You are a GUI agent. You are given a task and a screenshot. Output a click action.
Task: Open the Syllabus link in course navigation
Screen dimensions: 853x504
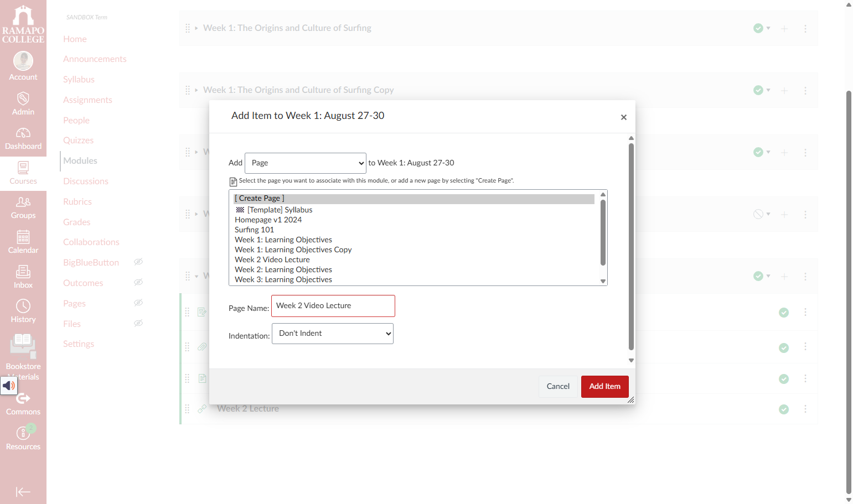pyautogui.click(x=79, y=80)
